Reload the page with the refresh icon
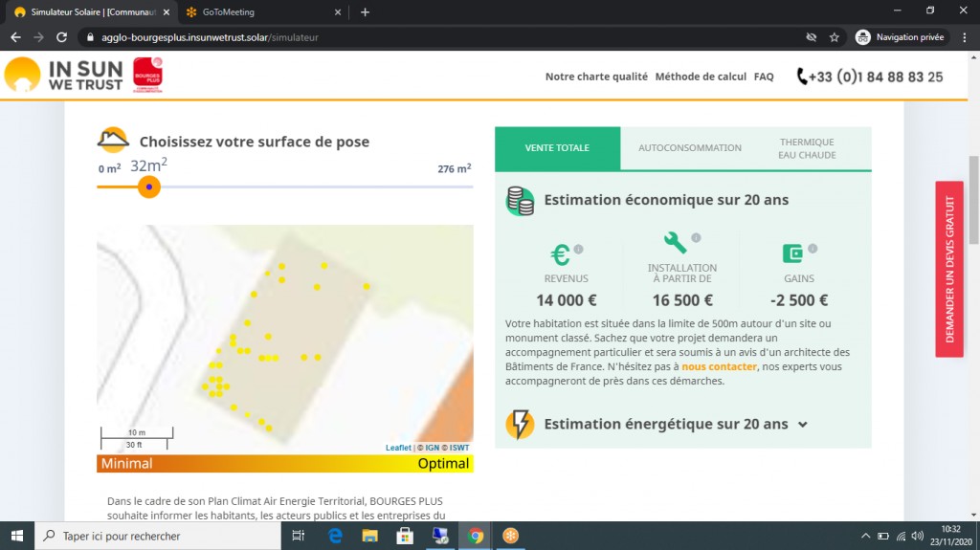Image resolution: width=980 pixels, height=550 pixels. tap(61, 37)
